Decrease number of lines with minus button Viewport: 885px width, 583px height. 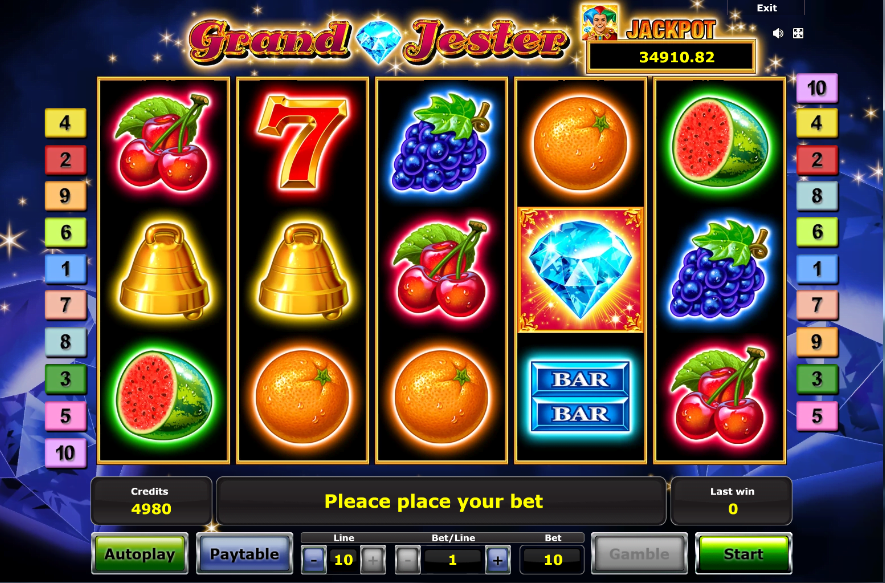(314, 560)
